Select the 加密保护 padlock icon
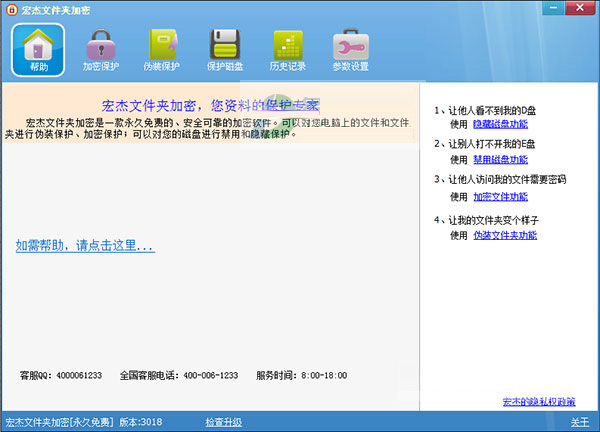This screenshot has width=600, height=432. click(x=101, y=50)
